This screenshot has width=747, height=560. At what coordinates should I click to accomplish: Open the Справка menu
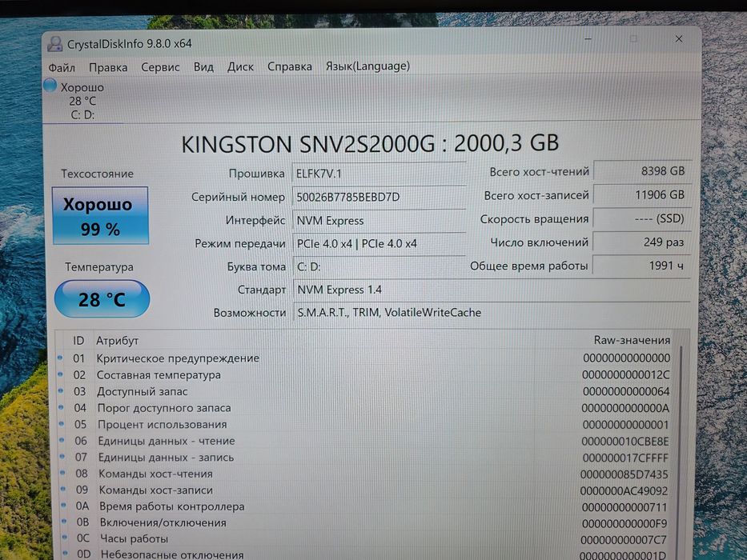290,66
